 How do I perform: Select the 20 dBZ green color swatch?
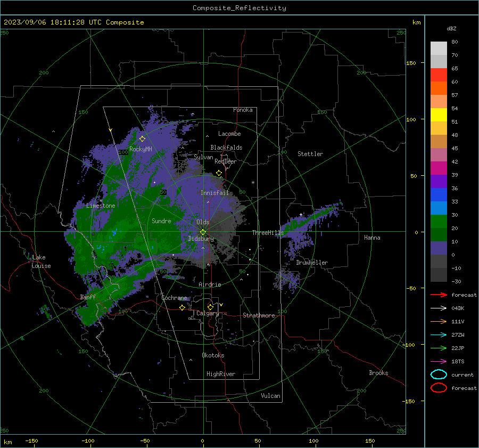tap(439, 222)
